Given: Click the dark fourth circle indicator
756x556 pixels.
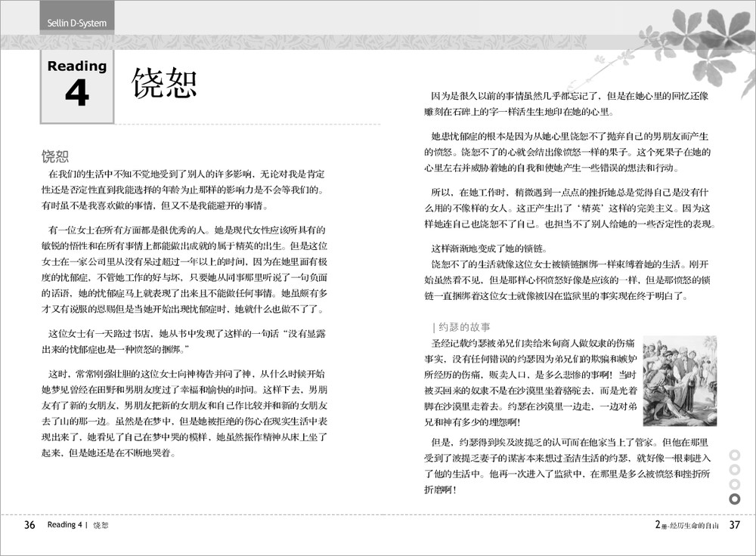Looking at the screenshot, I should (x=734, y=499).
